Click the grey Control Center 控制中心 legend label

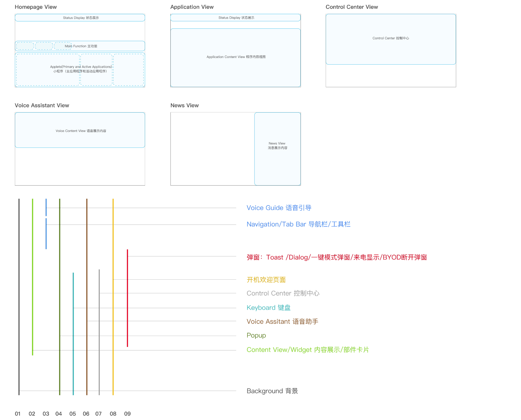click(x=283, y=293)
